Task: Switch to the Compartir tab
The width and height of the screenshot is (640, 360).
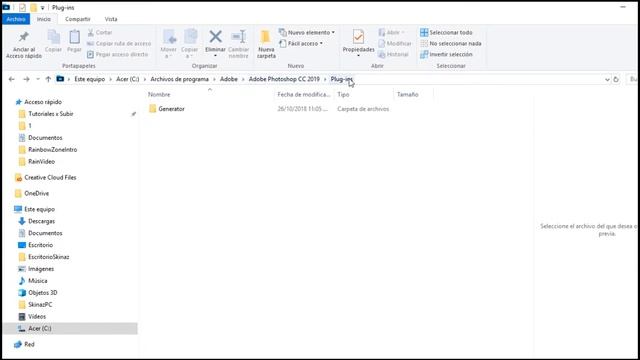Action: (78, 19)
